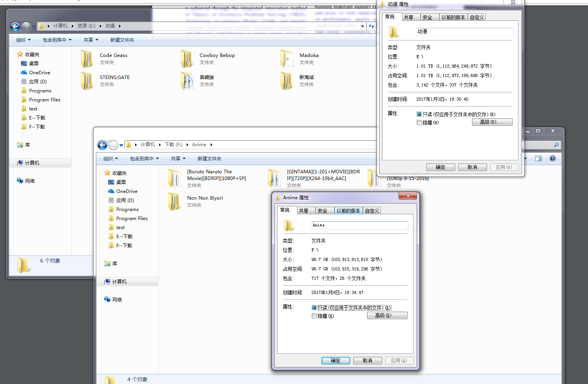Viewport: 588px width, 384px height.
Task: Click 取消 in Anime 属性 dialog
Action: [367, 361]
